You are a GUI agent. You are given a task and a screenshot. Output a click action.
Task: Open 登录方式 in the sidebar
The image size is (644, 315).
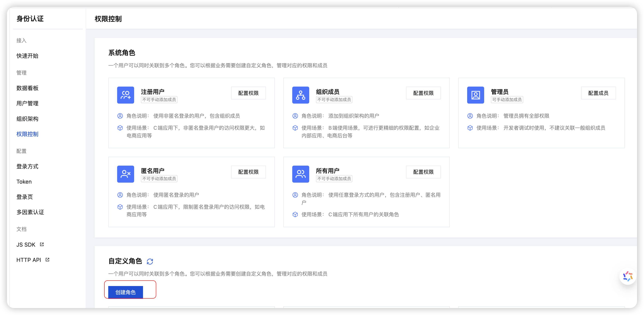point(27,166)
